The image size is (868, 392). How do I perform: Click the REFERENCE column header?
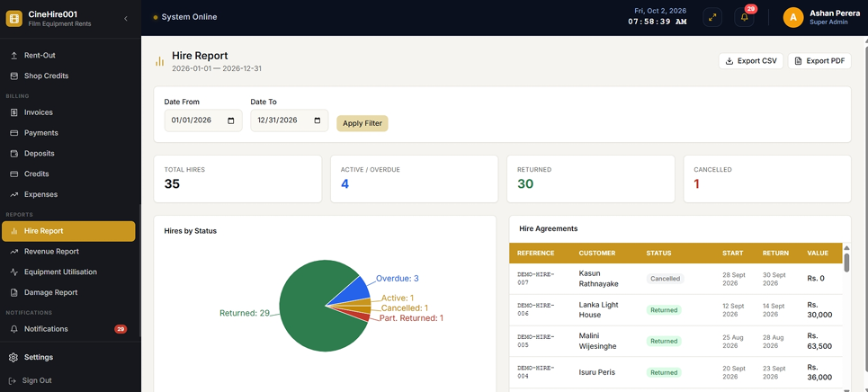tap(535, 253)
